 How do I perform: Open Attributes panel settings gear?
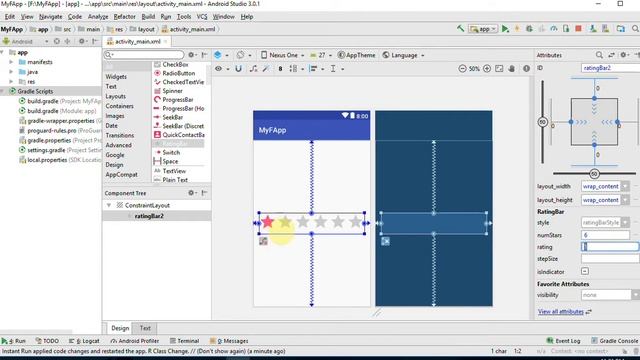coord(624,55)
